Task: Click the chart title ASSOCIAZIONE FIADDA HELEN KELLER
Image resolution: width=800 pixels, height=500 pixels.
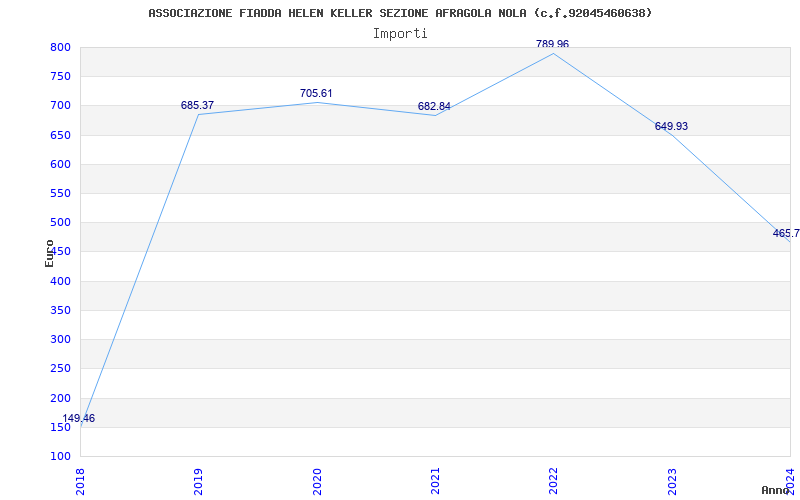Action: pos(400,13)
